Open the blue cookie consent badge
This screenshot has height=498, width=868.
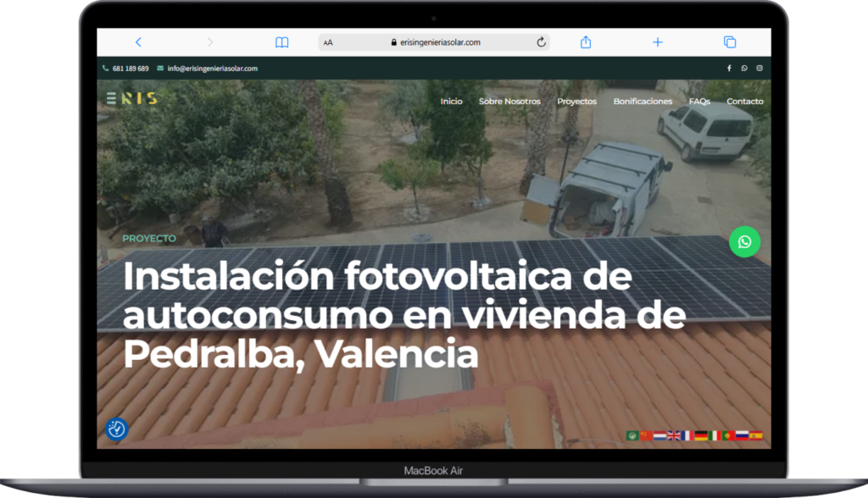(117, 429)
